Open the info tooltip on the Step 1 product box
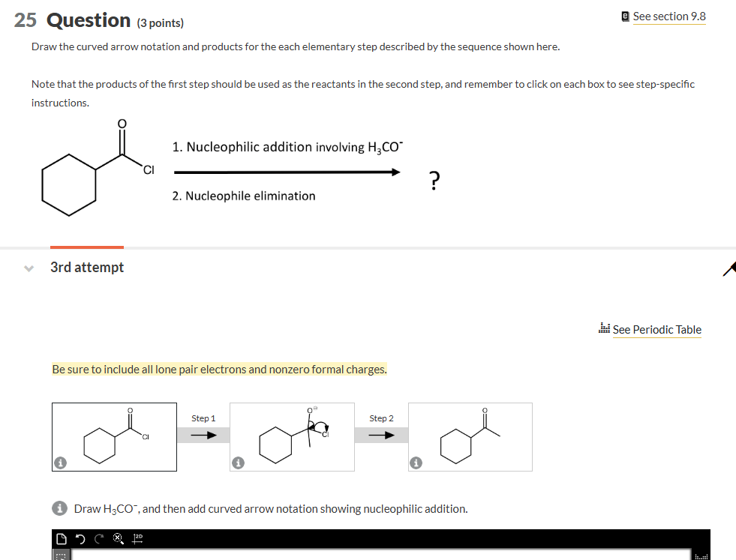 pyautogui.click(x=237, y=463)
